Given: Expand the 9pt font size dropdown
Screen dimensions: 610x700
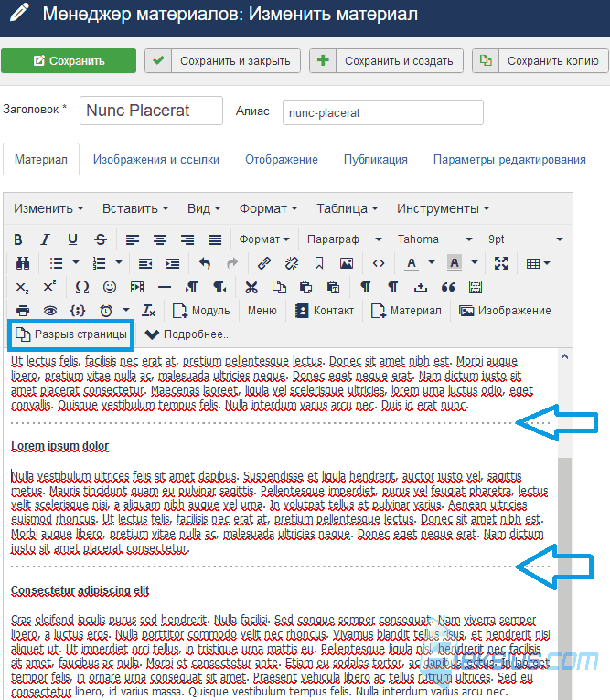Looking at the screenshot, I should 526,239.
